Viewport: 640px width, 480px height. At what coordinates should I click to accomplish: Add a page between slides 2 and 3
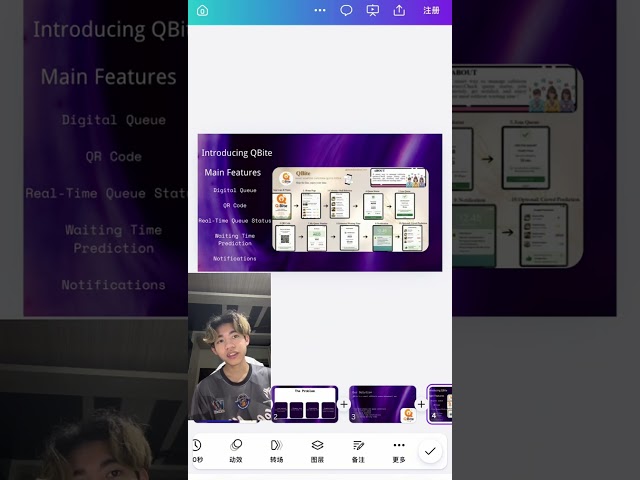click(x=344, y=404)
